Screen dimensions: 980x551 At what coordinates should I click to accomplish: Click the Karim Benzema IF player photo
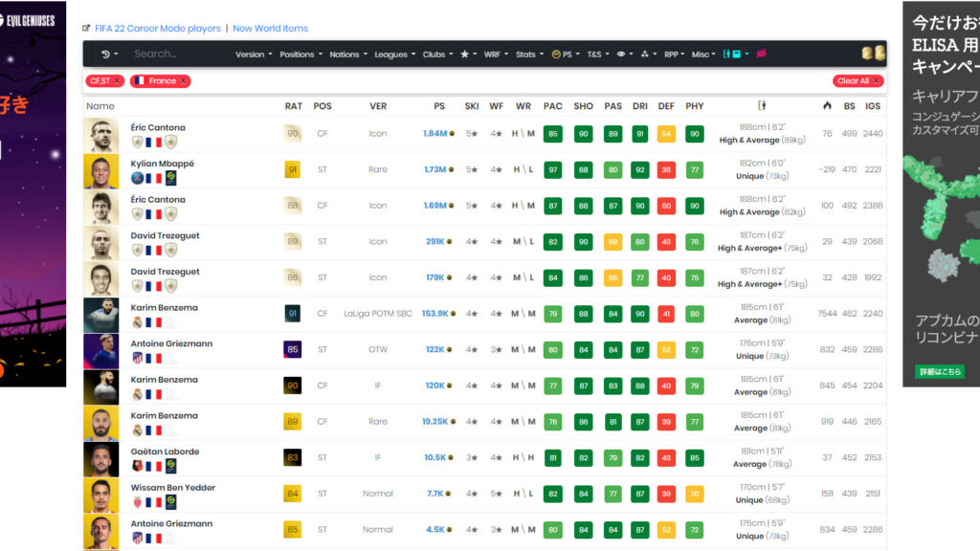click(100, 386)
